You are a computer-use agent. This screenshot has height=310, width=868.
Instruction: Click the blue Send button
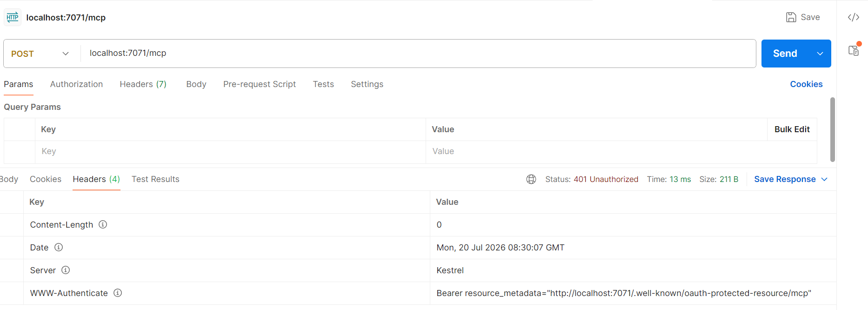point(785,54)
